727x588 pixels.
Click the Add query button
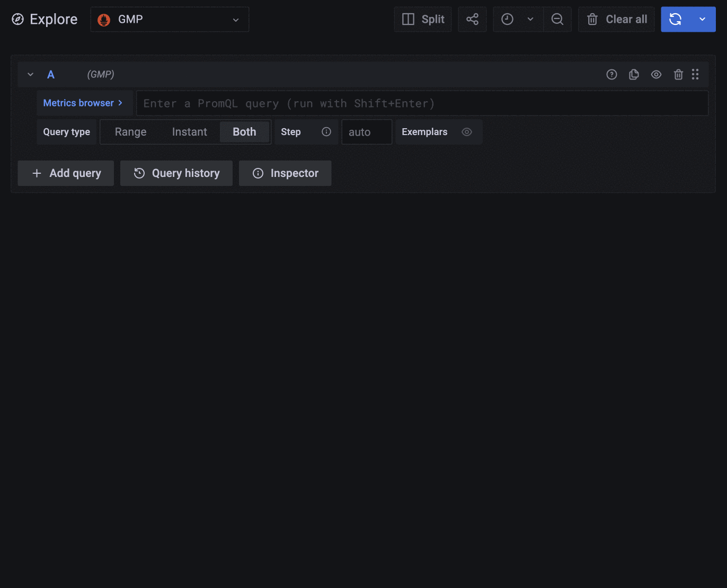(65, 173)
